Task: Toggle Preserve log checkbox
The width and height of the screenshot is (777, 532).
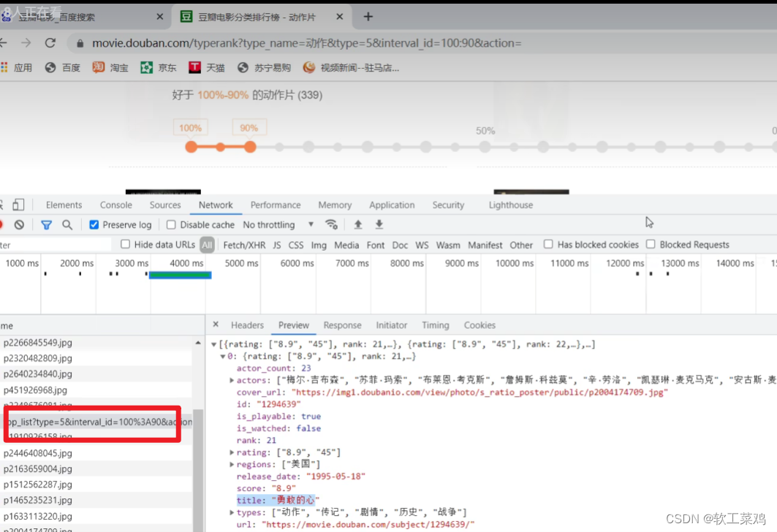Action: coord(94,225)
